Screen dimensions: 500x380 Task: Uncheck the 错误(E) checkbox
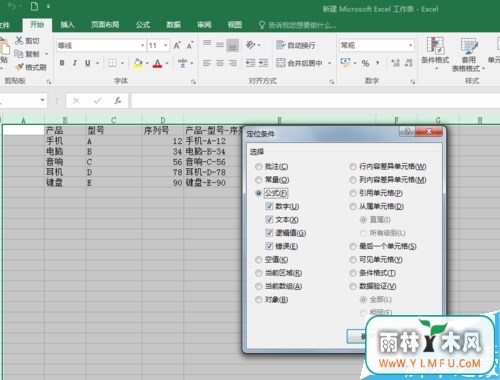coord(269,246)
